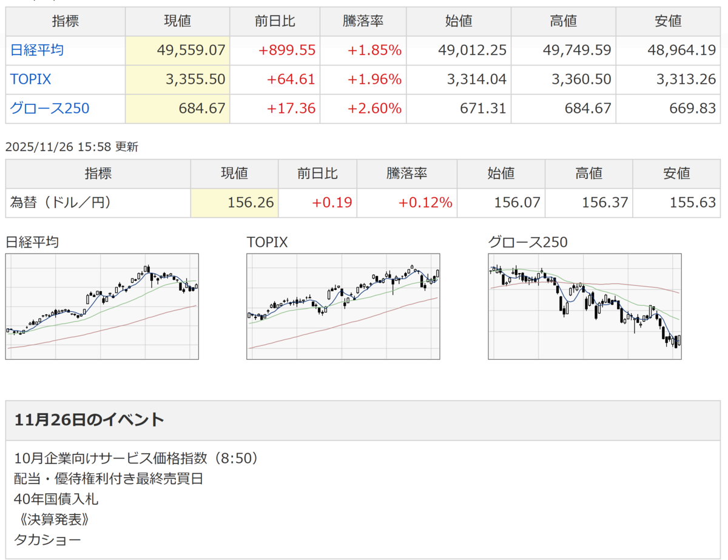The width and height of the screenshot is (728, 560).
Task: Select the dollar-yen current value 156.26
Action: point(251,203)
